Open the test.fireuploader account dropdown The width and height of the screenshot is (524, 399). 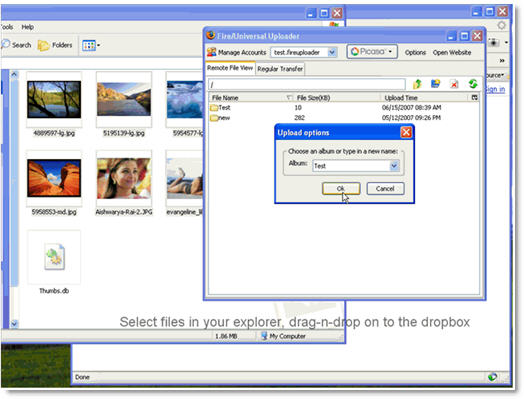point(332,52)
